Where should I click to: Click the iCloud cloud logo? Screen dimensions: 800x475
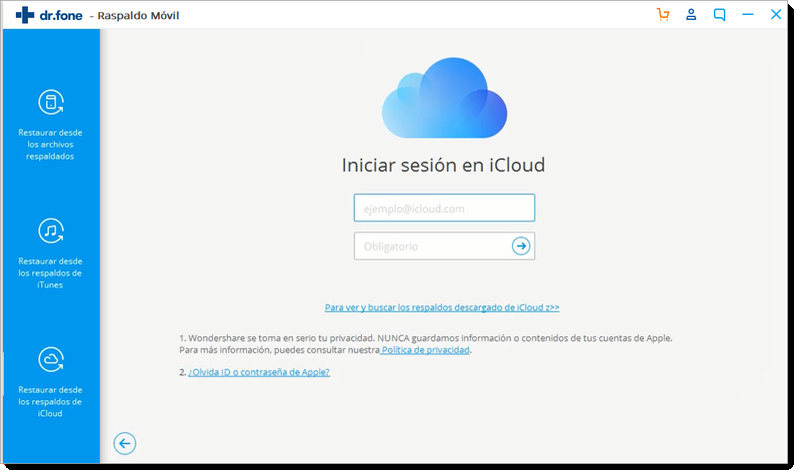(444, 98)
